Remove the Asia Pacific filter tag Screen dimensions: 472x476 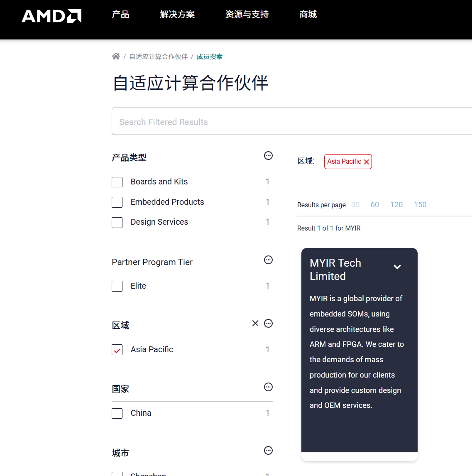[x=367, y=162]
